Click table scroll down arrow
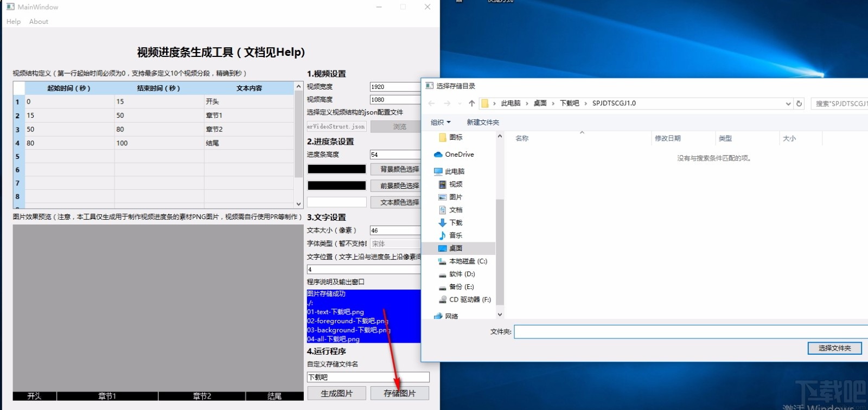This screenshot has height=410, width=868. [298, 204]
